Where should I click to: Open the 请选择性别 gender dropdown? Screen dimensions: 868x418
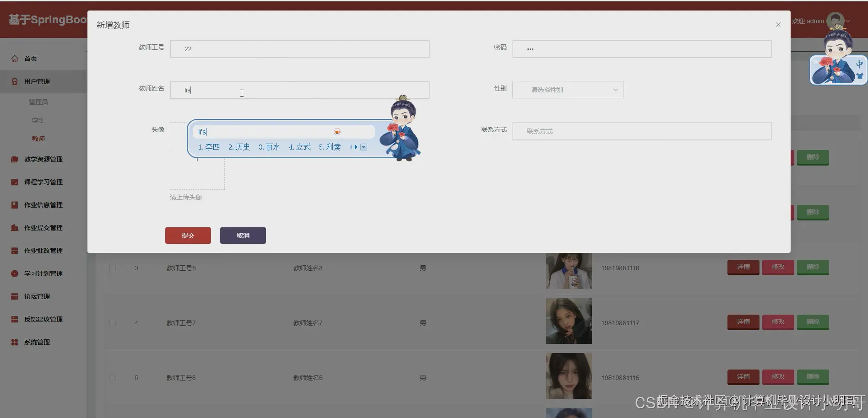[568, 90]
